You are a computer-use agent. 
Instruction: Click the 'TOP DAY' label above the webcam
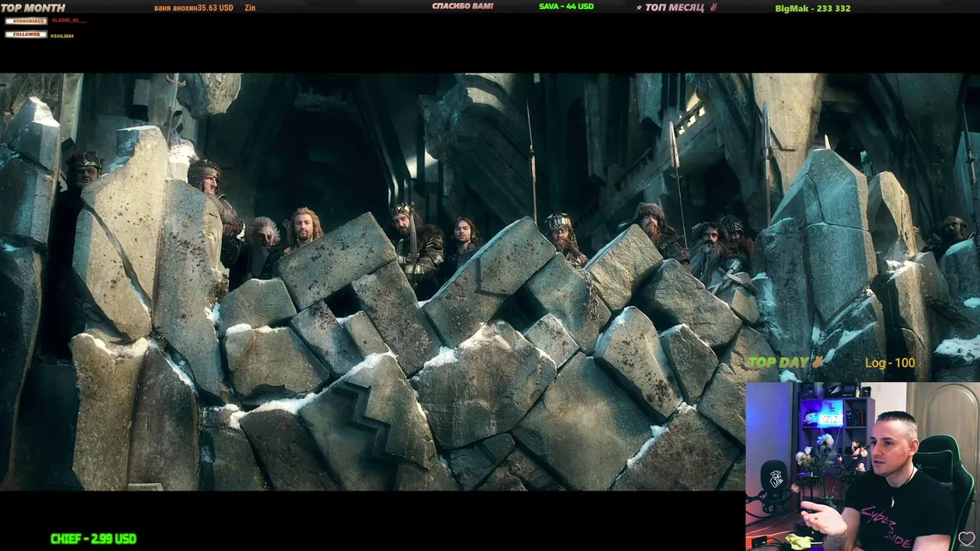click(780, 363)
